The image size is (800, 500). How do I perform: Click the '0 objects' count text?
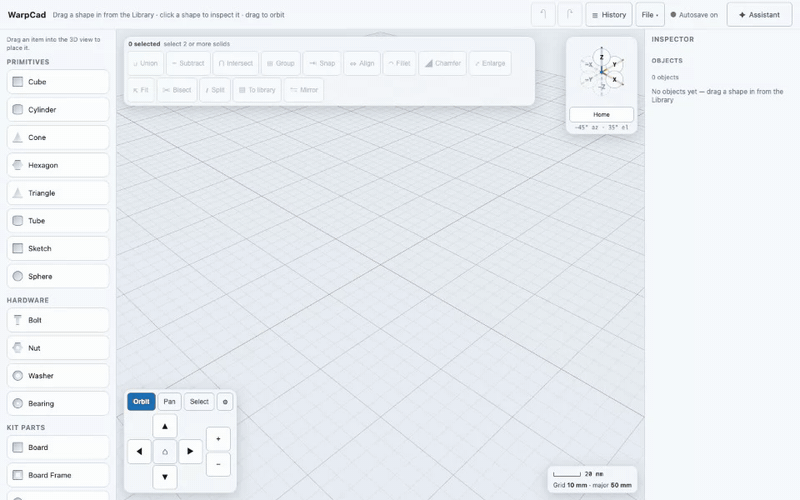coord(665,78)
